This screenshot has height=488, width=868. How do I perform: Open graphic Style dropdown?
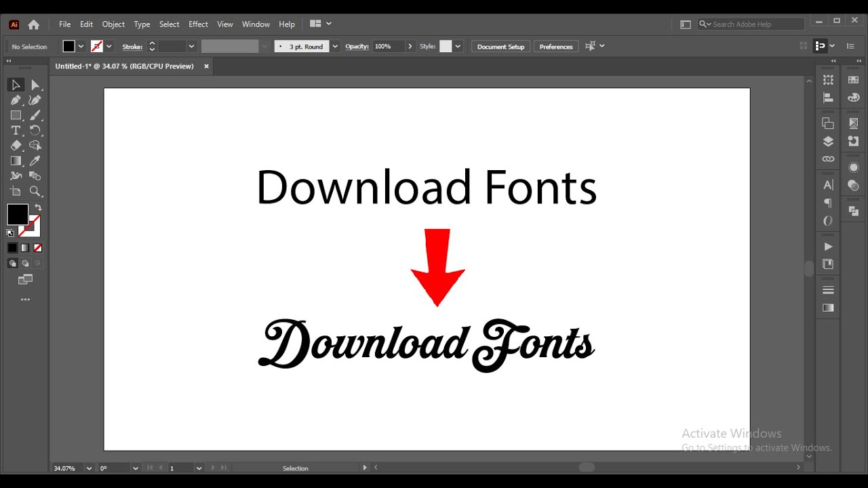458,47
